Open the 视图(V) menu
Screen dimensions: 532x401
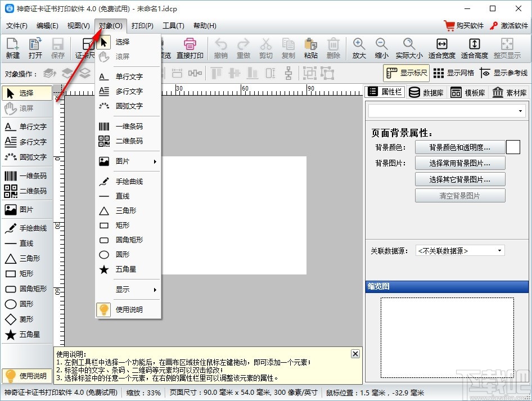(x=78, y=26)
